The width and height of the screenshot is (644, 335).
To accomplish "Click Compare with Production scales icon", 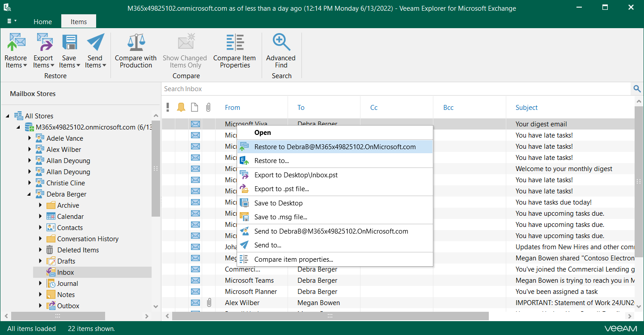I will [136, 42].
